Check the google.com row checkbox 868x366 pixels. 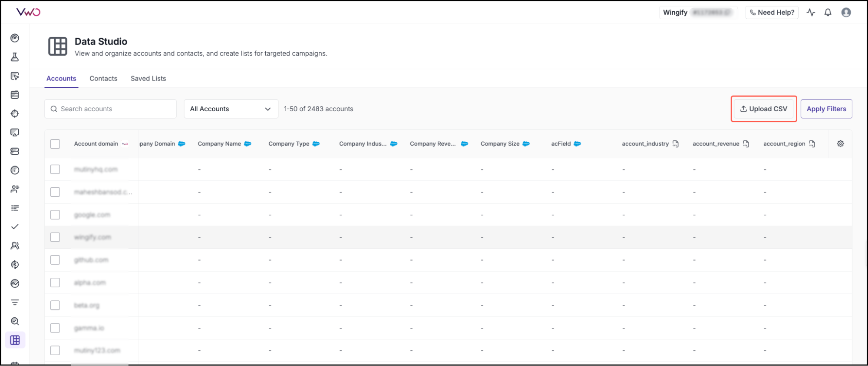[x=55, y=215]
